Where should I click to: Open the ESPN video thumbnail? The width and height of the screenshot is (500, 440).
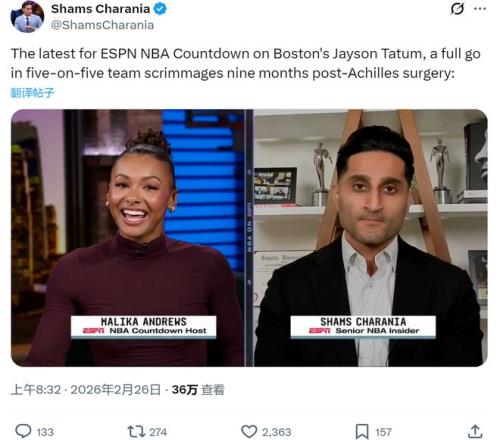[249, 238]
